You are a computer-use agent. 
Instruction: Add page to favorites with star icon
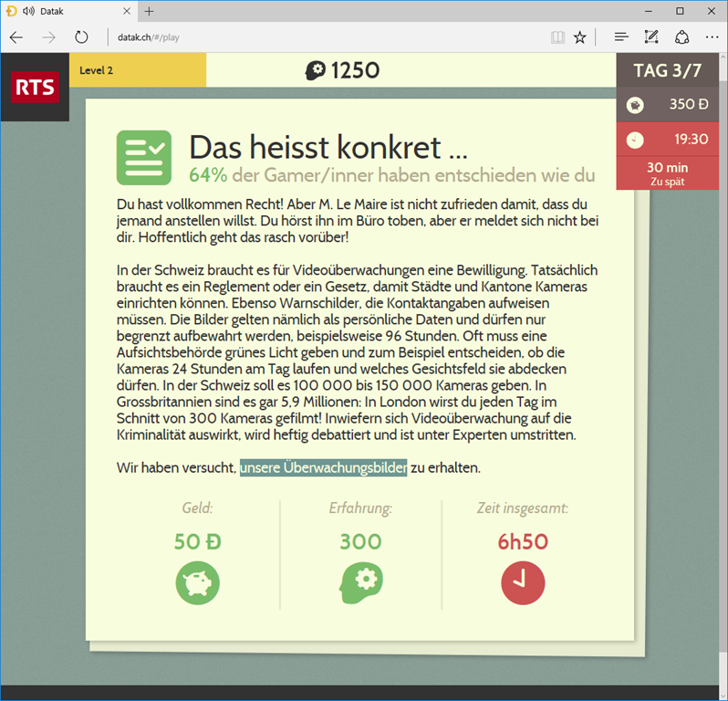click(x=580, y=37)
